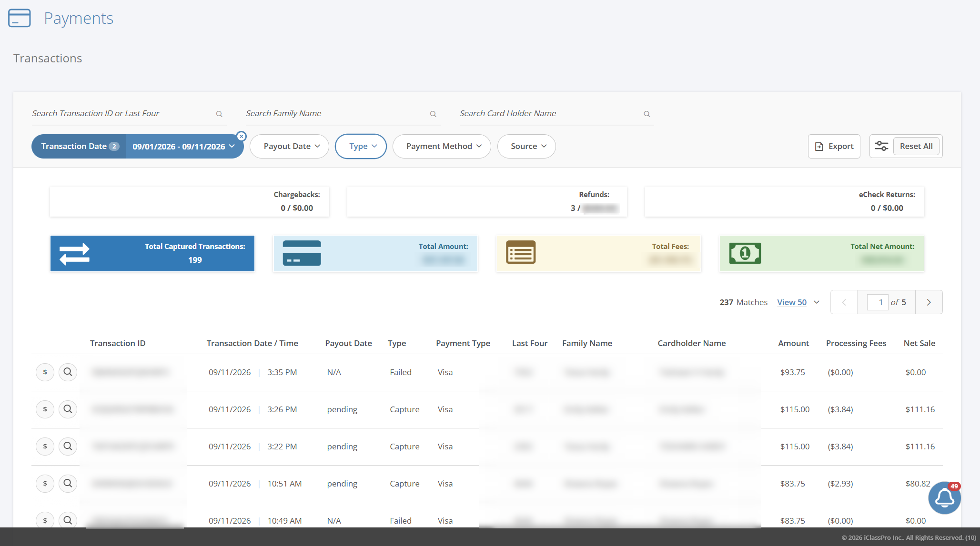Click dollar icon for 10:51 AM transaction

(45, 484)
